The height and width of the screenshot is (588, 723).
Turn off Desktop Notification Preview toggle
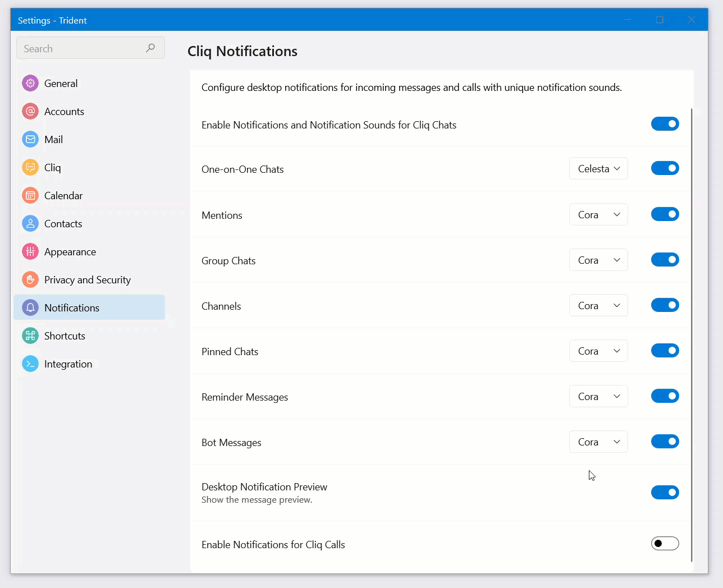point(665,493)
